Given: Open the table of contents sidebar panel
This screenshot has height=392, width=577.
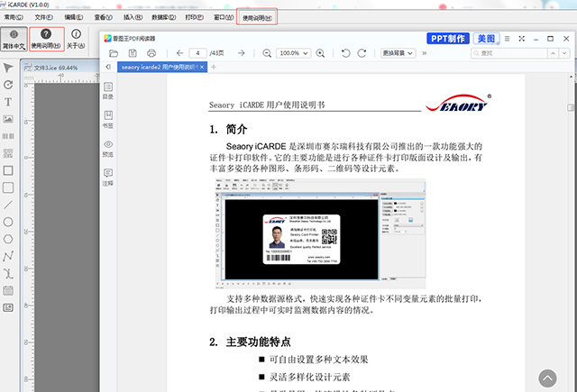Looking at the screenshot, I should (x=108, y=90).
